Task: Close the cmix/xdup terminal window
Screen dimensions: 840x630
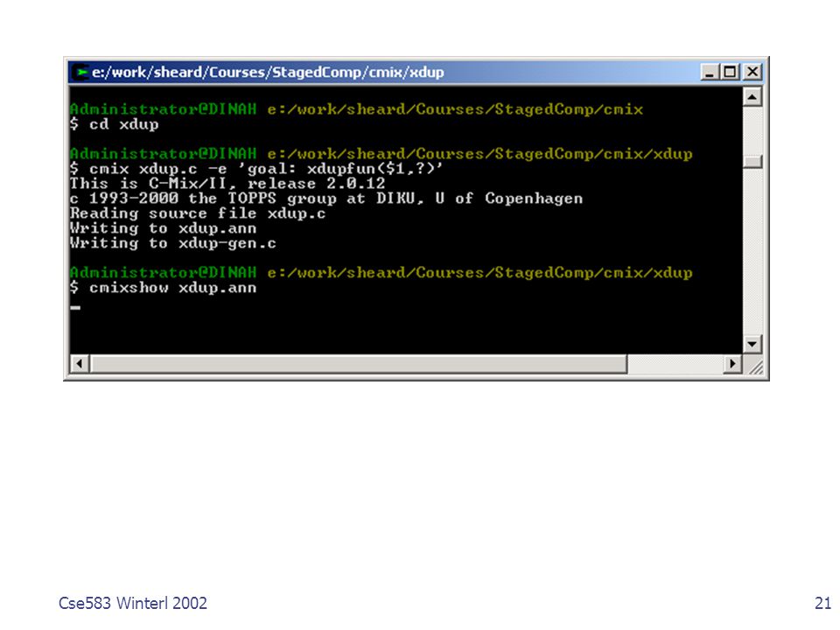Action: tap(752, 72)
